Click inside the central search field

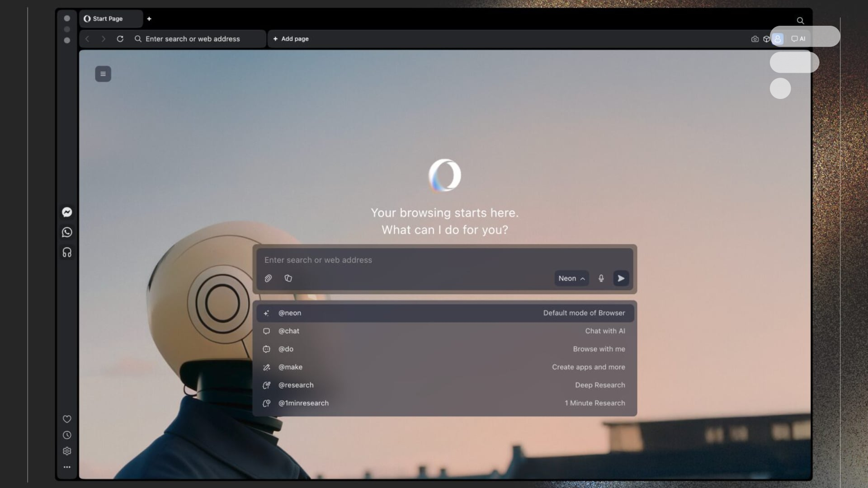(407, 260)
